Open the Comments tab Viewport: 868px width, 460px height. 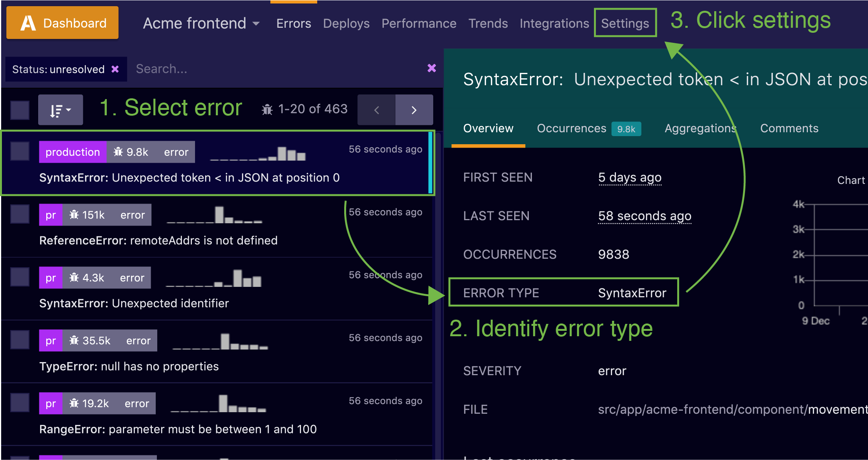click(789, 128)
